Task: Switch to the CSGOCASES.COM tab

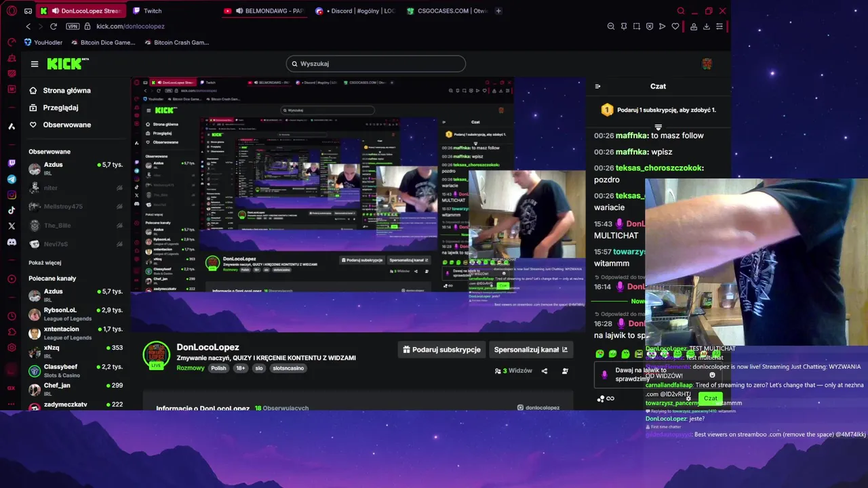Action: [447, 11]
